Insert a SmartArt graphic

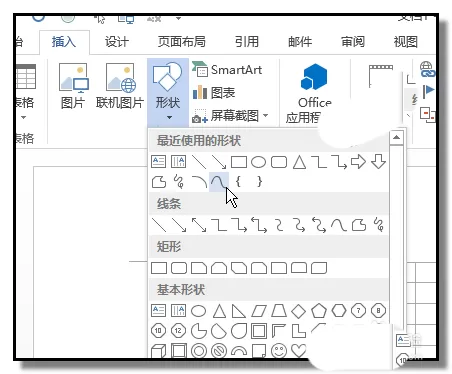pos(227,70)
